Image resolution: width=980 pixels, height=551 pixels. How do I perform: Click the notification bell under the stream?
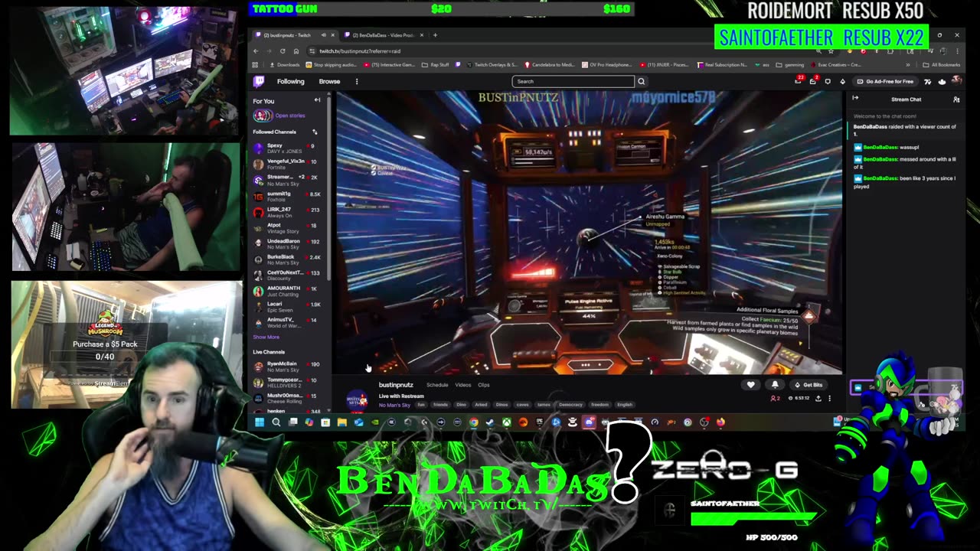point(775,385)
